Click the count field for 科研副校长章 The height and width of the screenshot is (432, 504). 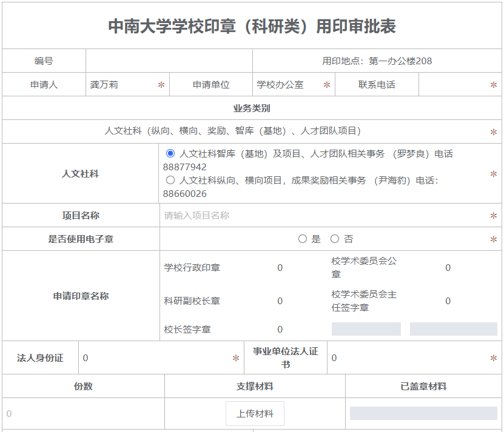(280, 301)
